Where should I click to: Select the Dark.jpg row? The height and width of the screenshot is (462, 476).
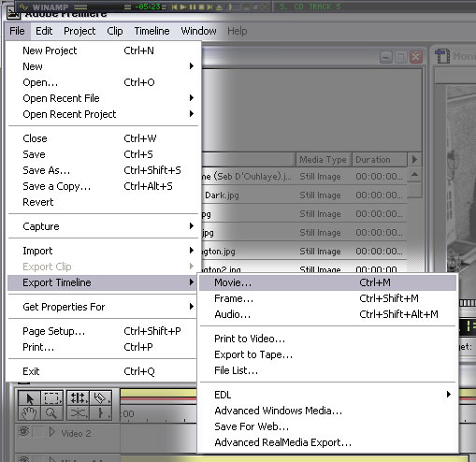[304, 195]
